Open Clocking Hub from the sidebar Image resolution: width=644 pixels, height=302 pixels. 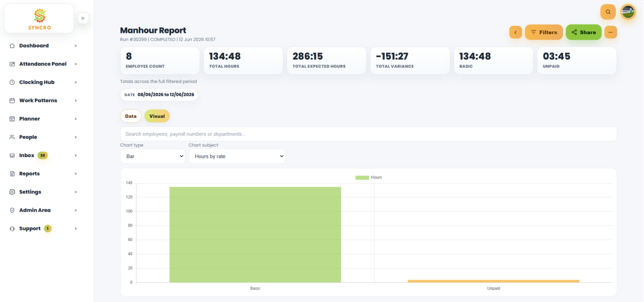click(x=37, y=82)
